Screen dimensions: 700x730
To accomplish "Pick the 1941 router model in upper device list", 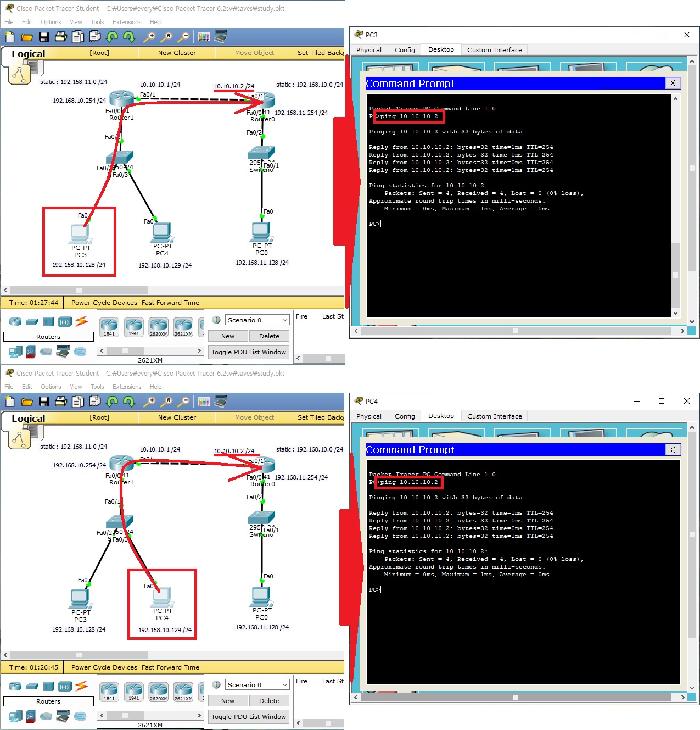I will pyautogui.click(x=134, y=327).
